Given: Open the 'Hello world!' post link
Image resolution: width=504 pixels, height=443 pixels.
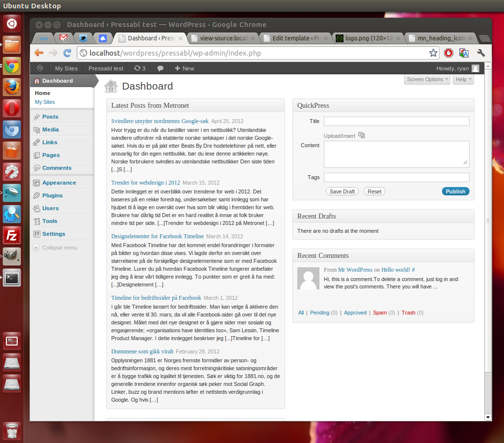Looking at the screenshot, I should pos(396,270).
